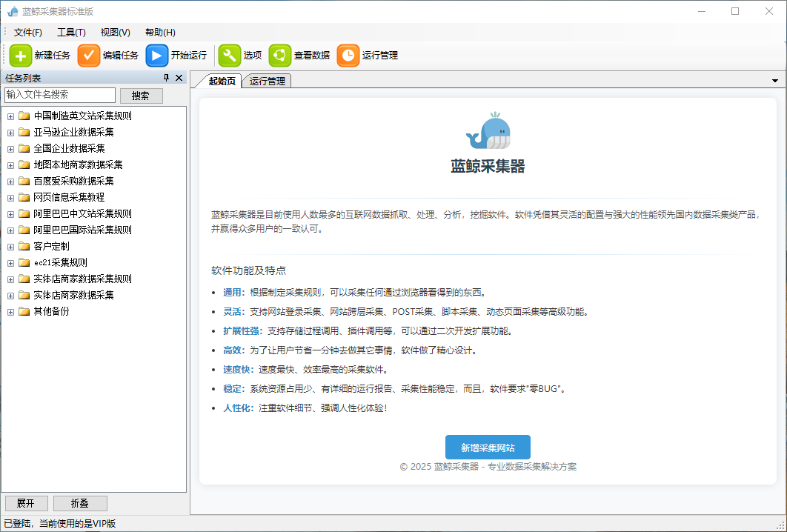Click the 扩展性强 feature label
Image resolution: width=787 pixels, height=532 pixels.
[243, 331]
